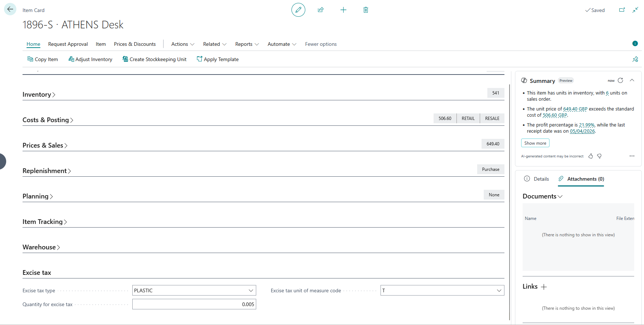Expand the Replenishment section
This screenshot has height=325, width=644.
click(x=47, y=171)
